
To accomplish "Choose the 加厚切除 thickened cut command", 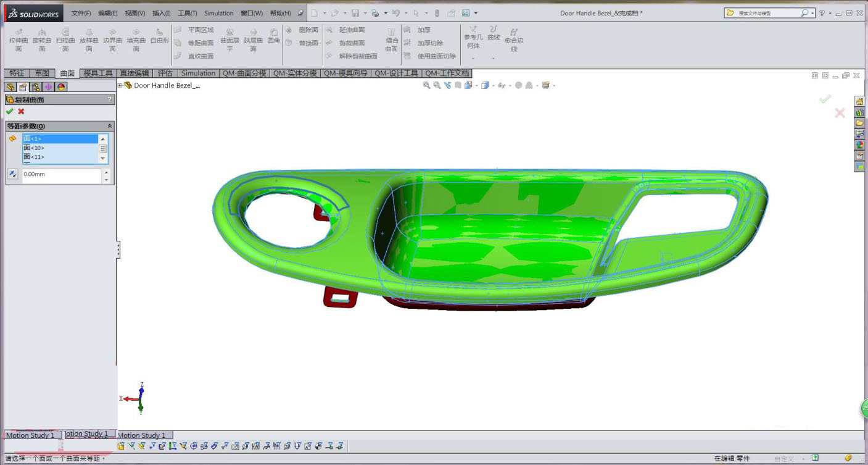I will (x=424, y=43).
